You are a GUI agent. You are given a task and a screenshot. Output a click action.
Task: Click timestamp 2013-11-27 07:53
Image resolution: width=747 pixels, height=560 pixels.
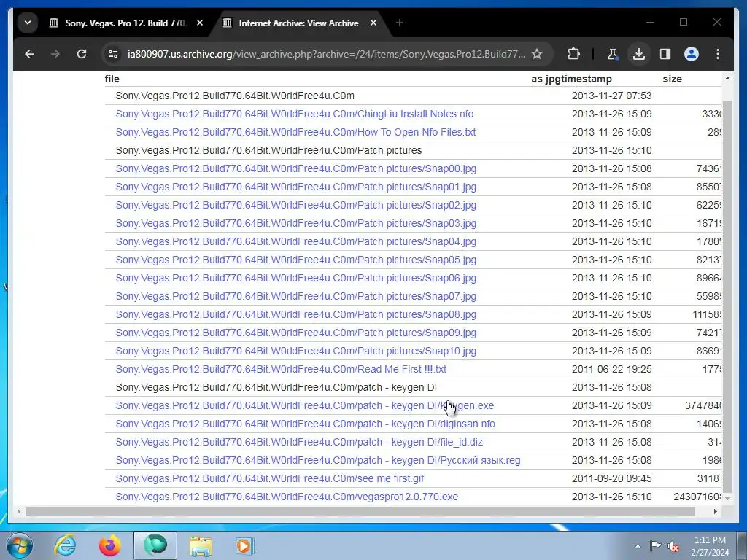[x=612, y=96]
